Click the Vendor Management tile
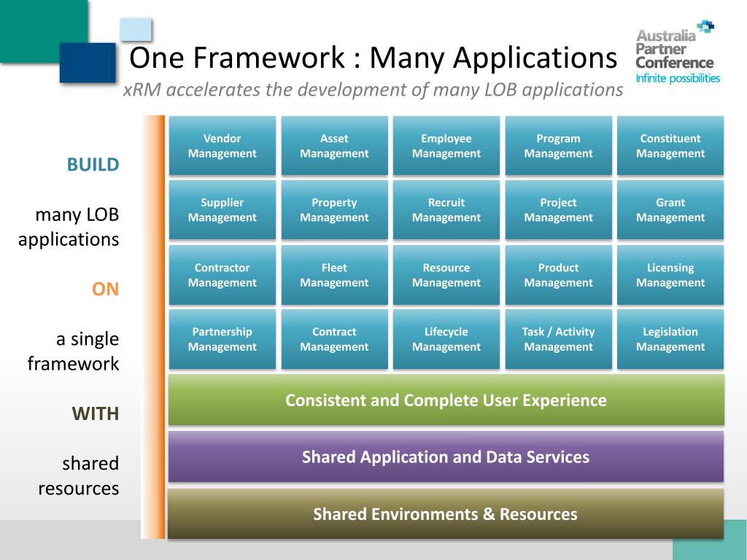Screen dimensions: 747x560 222,146
